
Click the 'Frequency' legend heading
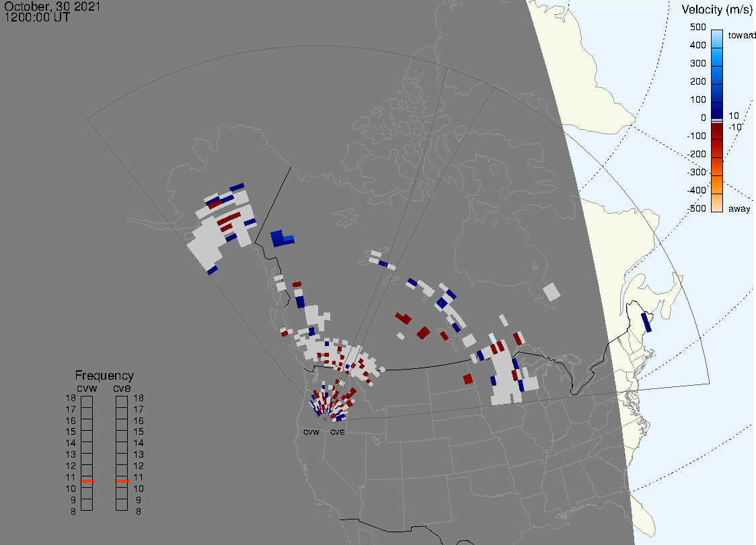tap(104, 376)
